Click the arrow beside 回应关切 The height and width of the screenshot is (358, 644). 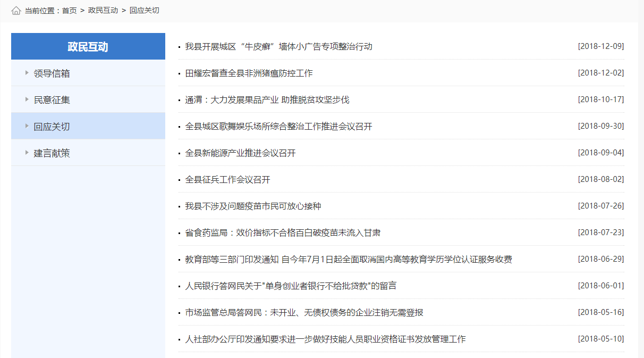click(x=27, y=126)
